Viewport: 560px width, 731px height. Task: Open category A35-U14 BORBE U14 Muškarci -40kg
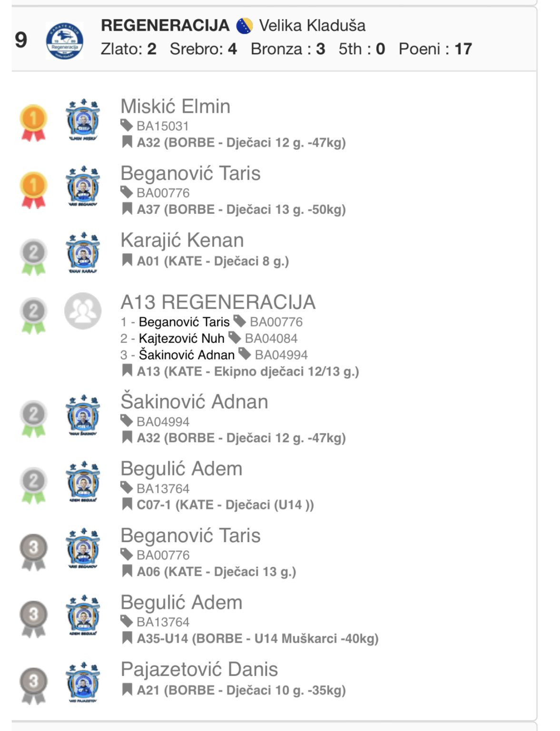click(x=258, y=638)
